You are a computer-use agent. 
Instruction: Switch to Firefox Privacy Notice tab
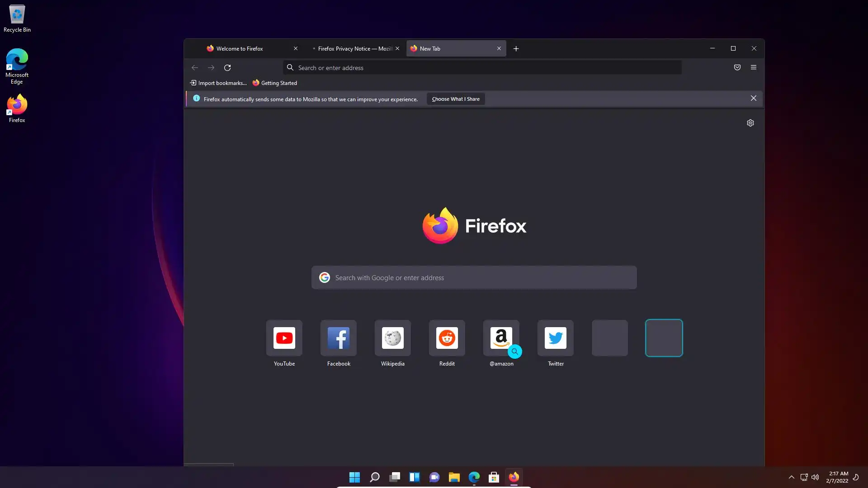pyautogui.click(x=353, y=49)
